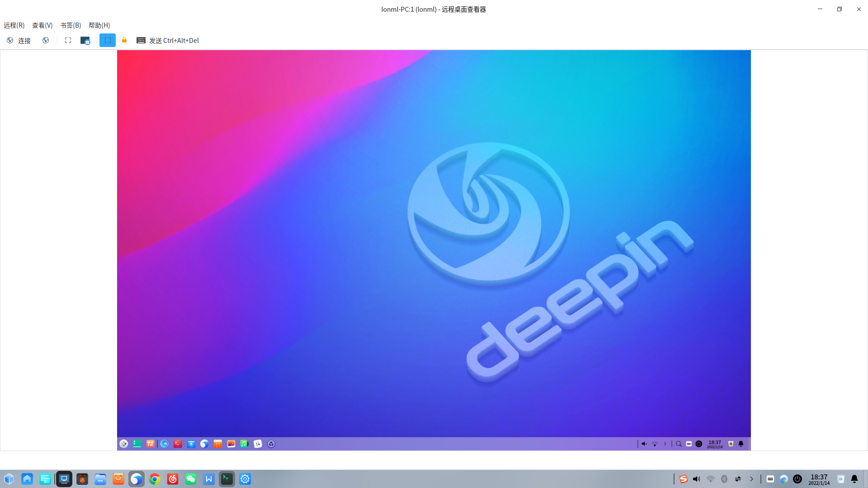Open the 书签(B) bookmarks menu

pyautogui.click(x=71, y=25)
